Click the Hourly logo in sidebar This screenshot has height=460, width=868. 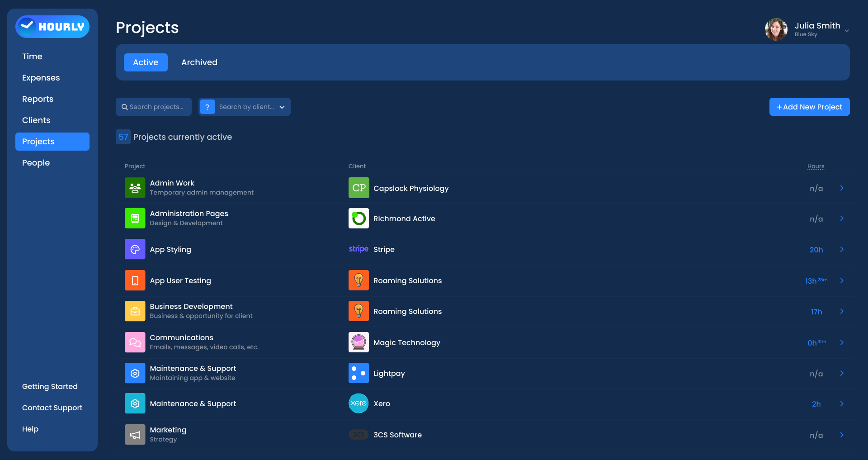[x=52, y=27]
